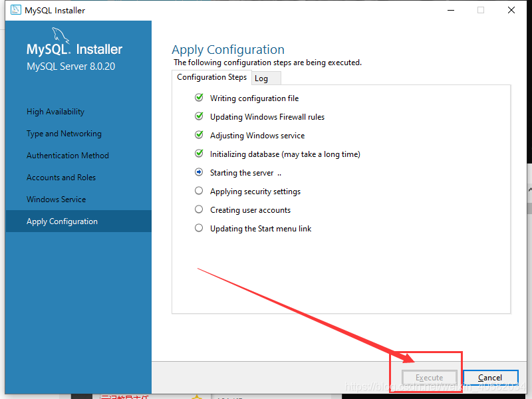Click the text 'Adjusting Windows service'

[257, 136]
